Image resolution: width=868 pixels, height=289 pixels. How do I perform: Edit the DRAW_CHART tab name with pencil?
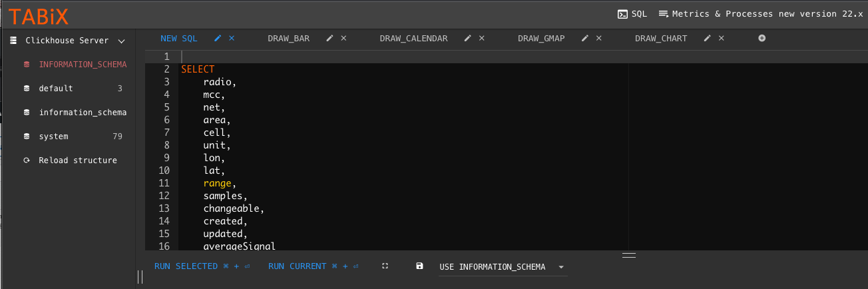coord(708,39)
